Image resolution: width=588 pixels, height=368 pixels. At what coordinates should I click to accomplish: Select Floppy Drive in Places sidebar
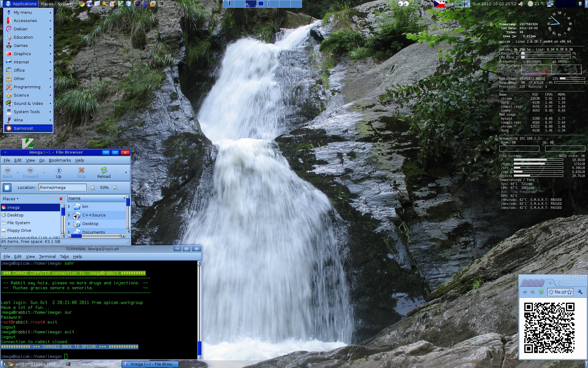click(30, 231)
